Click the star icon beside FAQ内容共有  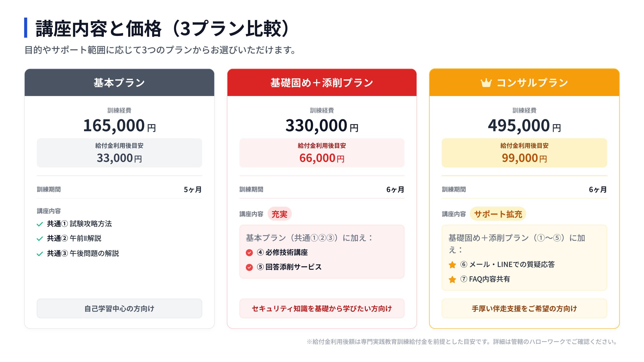tap(452, 279)
